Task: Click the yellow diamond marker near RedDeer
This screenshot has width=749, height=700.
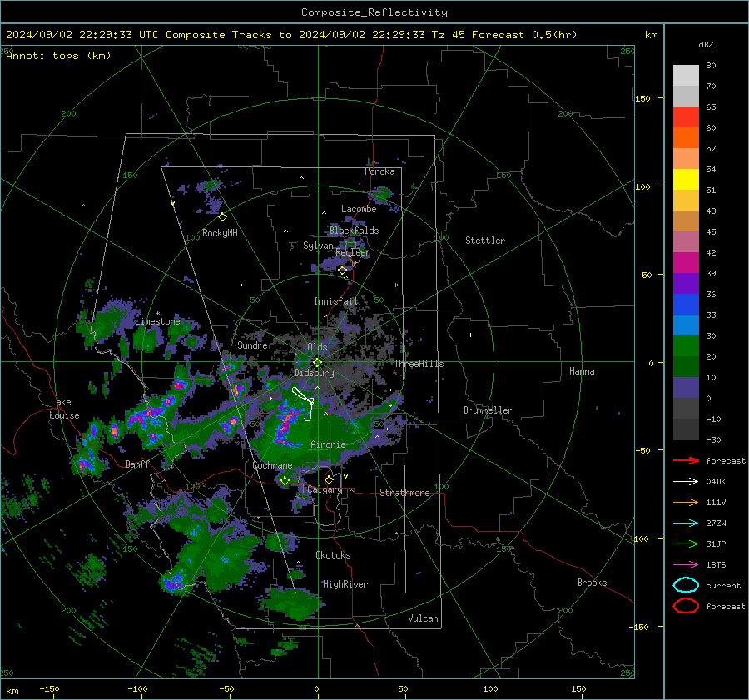Action: click(x=342, y=270)
